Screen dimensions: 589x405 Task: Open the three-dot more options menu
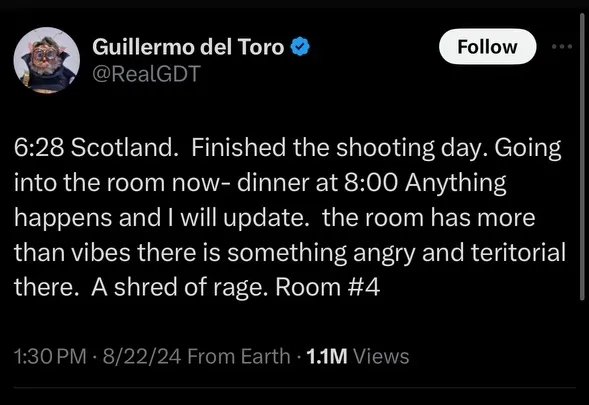(x=562, y=47)
